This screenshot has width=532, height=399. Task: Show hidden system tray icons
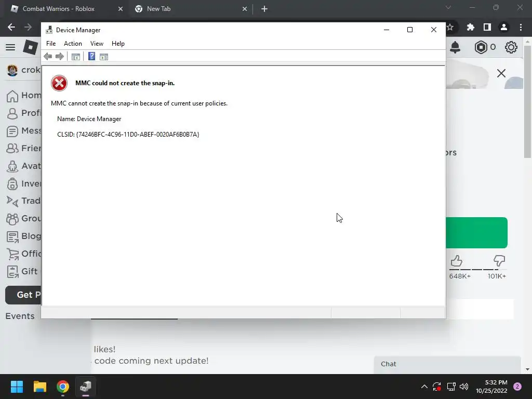(424, 387)
